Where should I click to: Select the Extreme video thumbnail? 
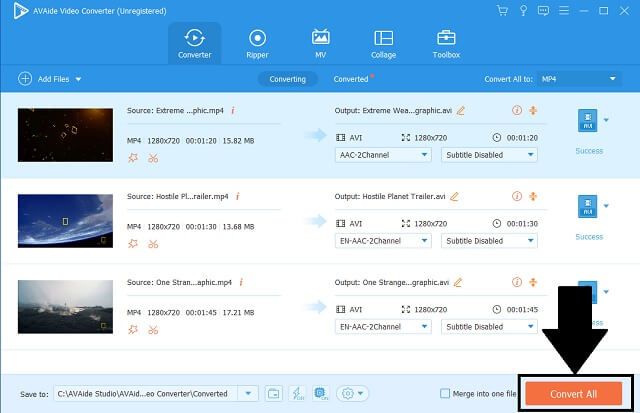pyautogui.click(x=65, y=135)
